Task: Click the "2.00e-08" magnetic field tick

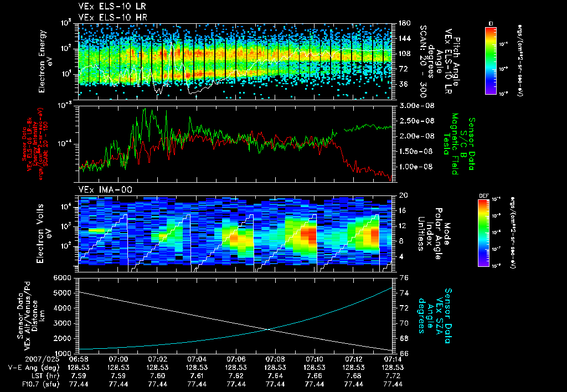Action: 416,136
